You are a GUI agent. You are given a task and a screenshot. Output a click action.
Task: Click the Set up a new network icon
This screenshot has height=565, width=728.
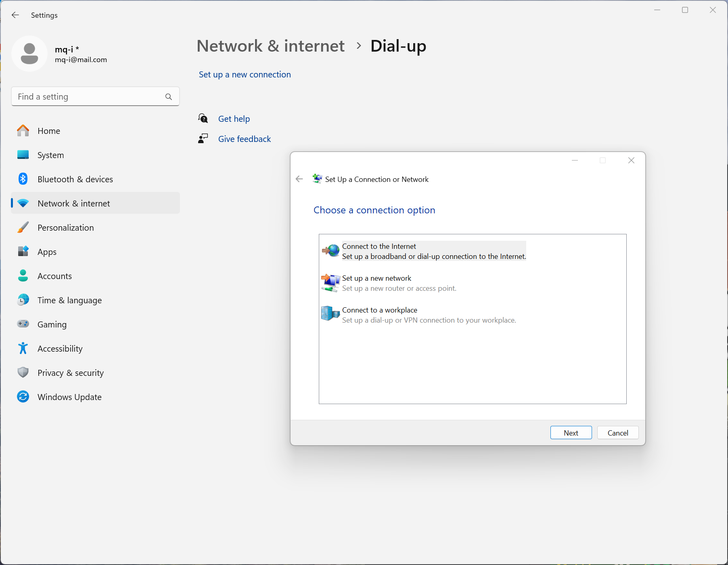tap(331, 283)
